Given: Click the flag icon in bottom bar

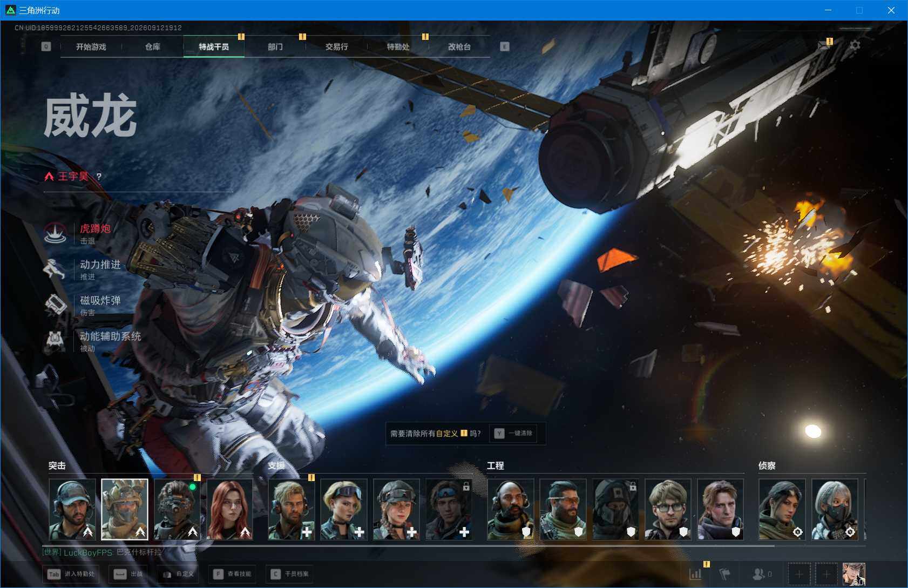Looking at the screenshot, I should click(725, 574).
